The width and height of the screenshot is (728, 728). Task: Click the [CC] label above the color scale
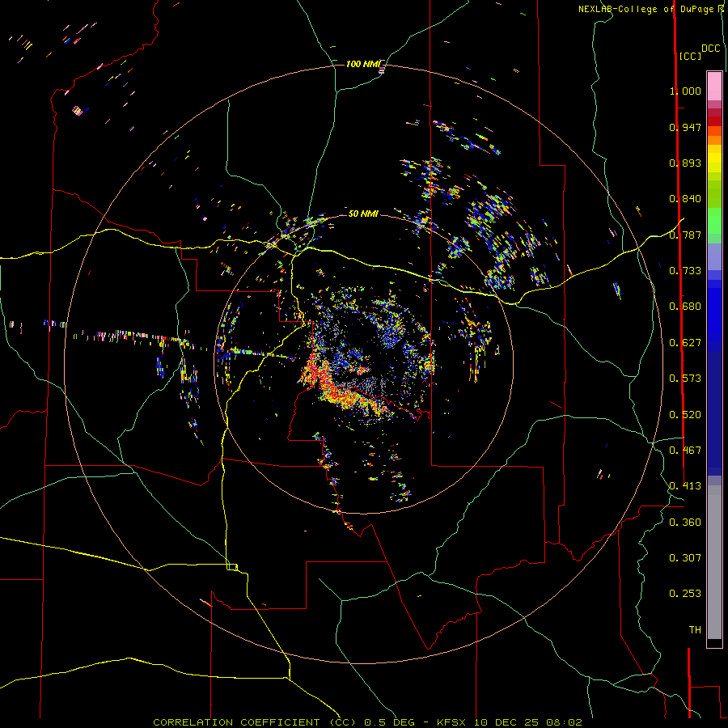pyautogui.click(x=690, y=56)
